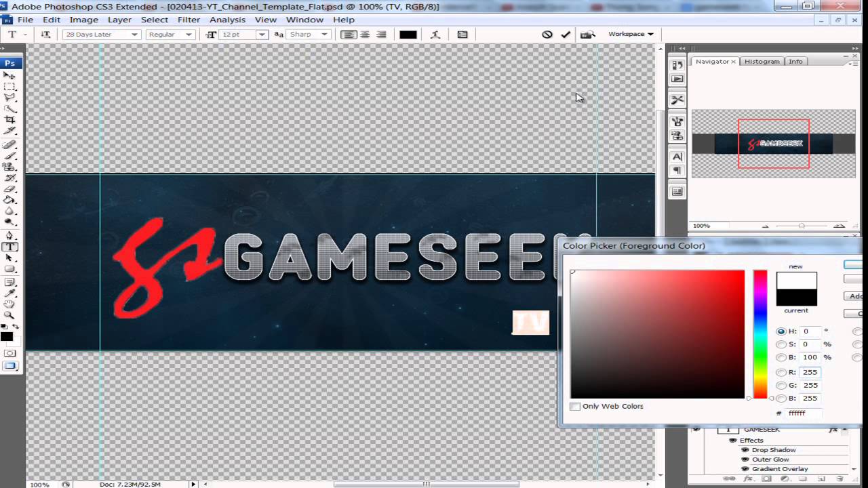Screen dimensions: 868x488
Task: Commit the current text edits checkmark
Action: 566,34
